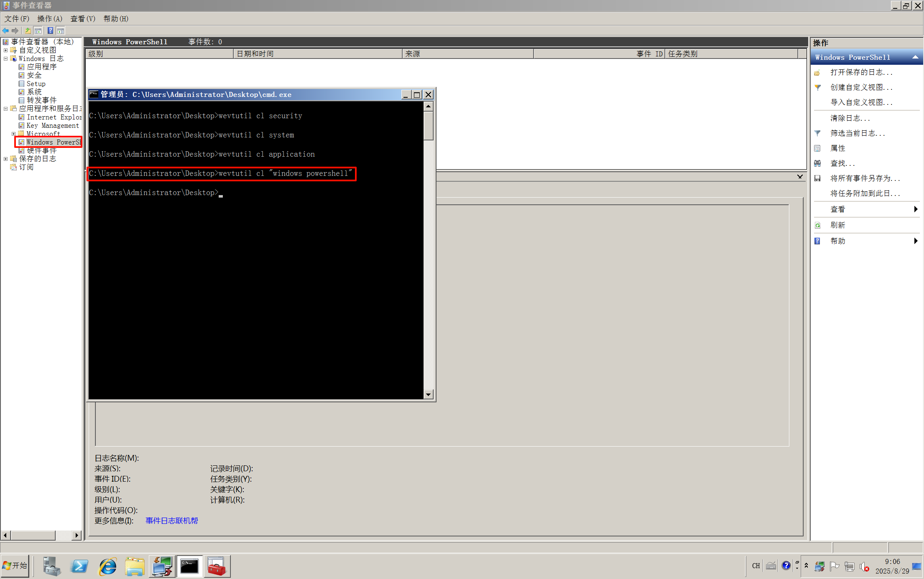Expand the 自定义视图 tree node

(x=6, y=50)
